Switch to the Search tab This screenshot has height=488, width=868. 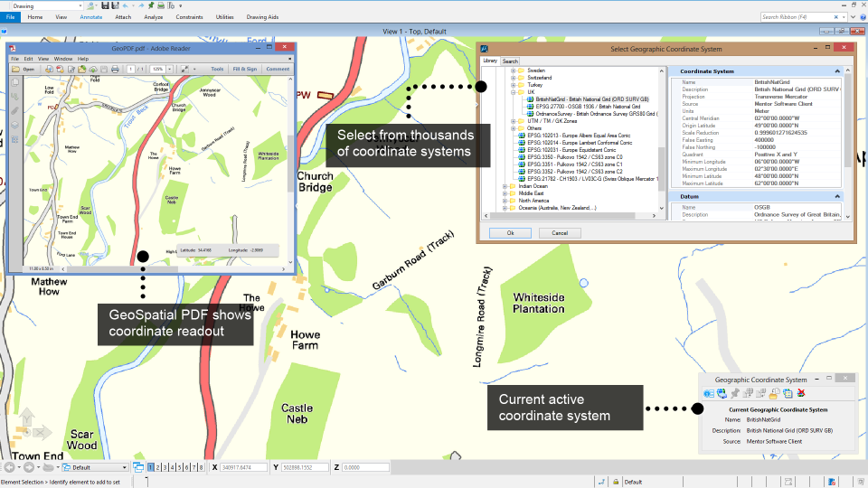pyautogui.click(x=510, y=61)
